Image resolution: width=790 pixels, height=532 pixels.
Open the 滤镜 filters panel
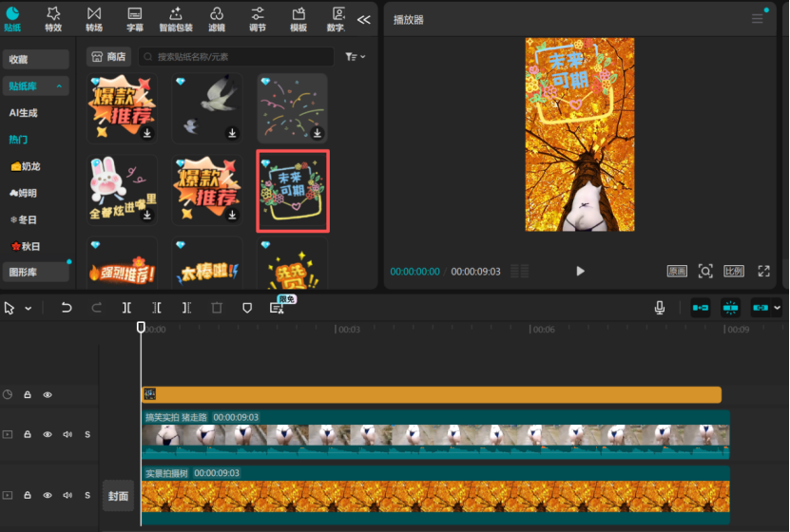click(x=217, y=18)
